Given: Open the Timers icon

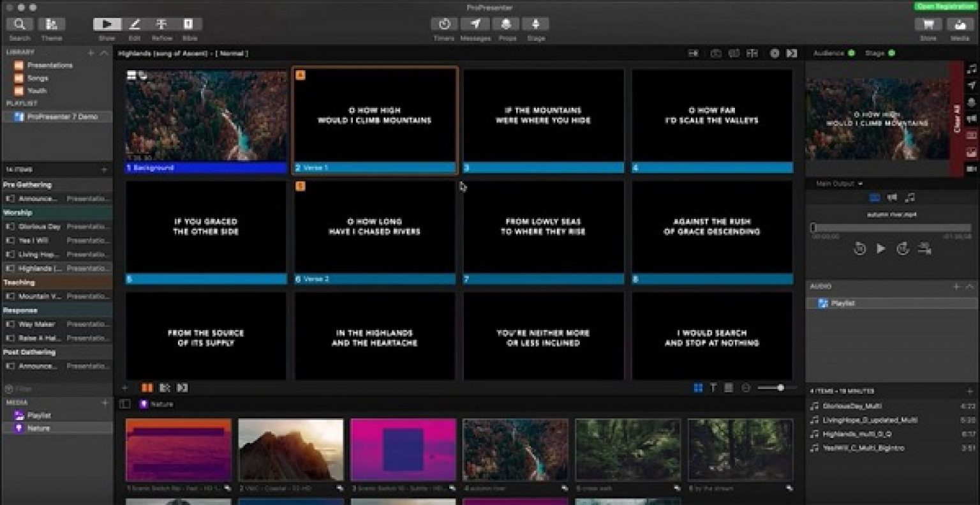Looking at the screenshot, I should click(444, 24).
